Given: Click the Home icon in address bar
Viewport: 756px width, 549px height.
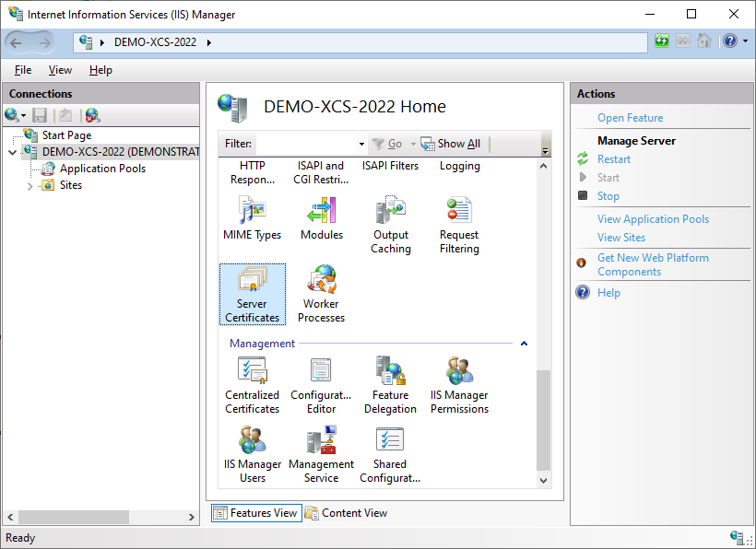Looking at the screenshot, I should [704, 41].
